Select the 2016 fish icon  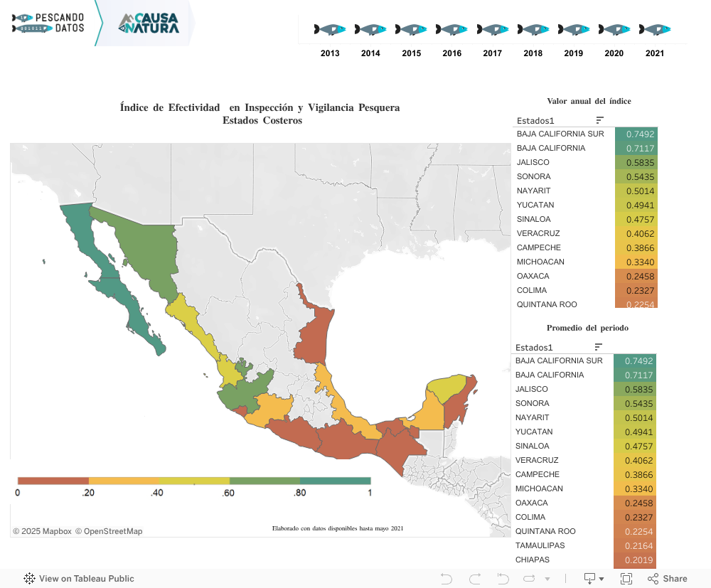[451, 29]
